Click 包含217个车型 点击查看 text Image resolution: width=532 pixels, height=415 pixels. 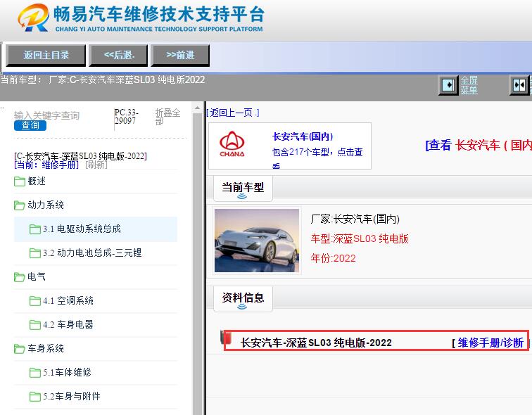317,157
